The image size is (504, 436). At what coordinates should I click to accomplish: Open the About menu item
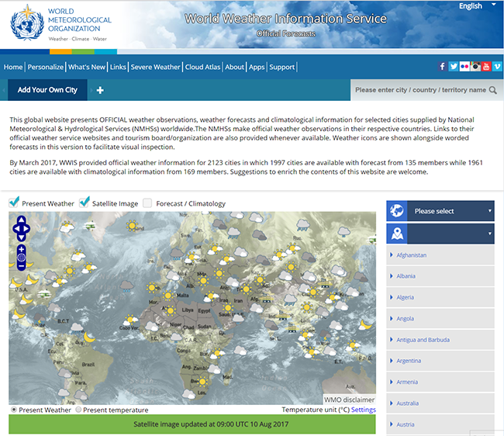(x=234, y=67)
